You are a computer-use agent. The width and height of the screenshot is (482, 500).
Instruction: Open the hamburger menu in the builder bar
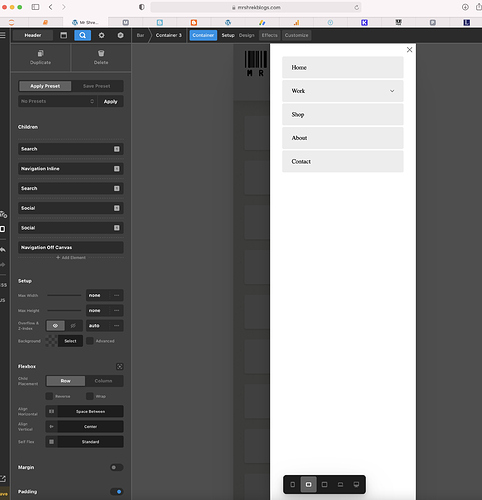click(x=3, y=35)
